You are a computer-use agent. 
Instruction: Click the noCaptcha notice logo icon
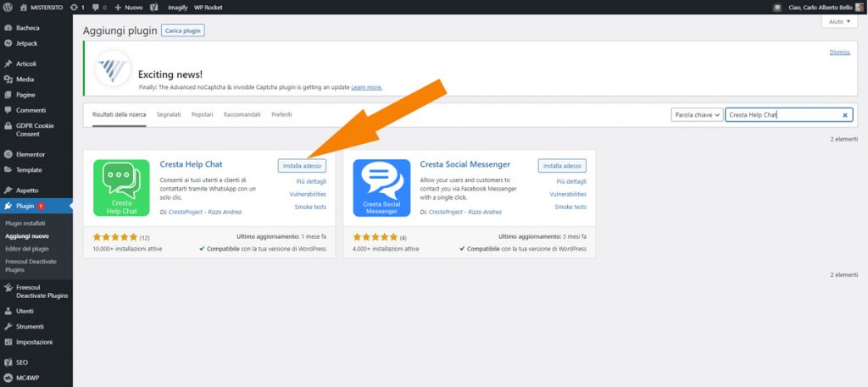[x=113, y=69]
